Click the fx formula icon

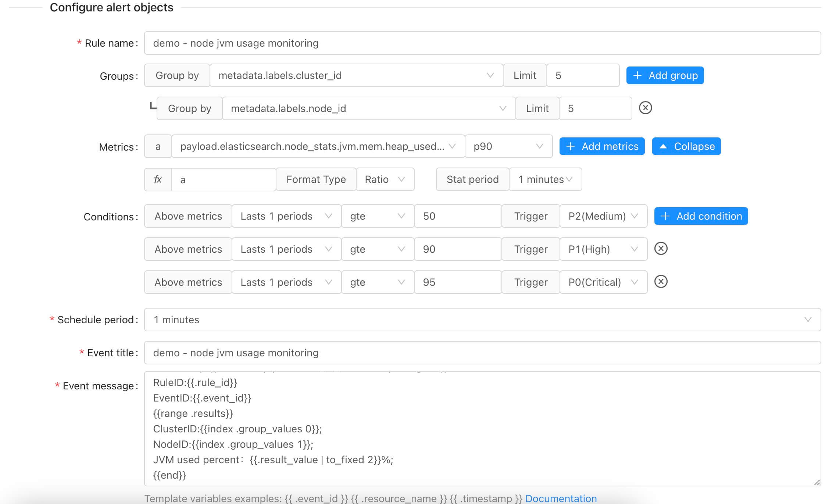pos(158,180)
